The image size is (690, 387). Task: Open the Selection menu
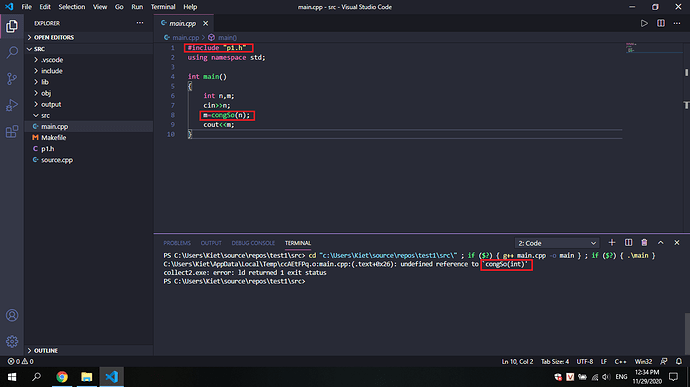point(72,7)
